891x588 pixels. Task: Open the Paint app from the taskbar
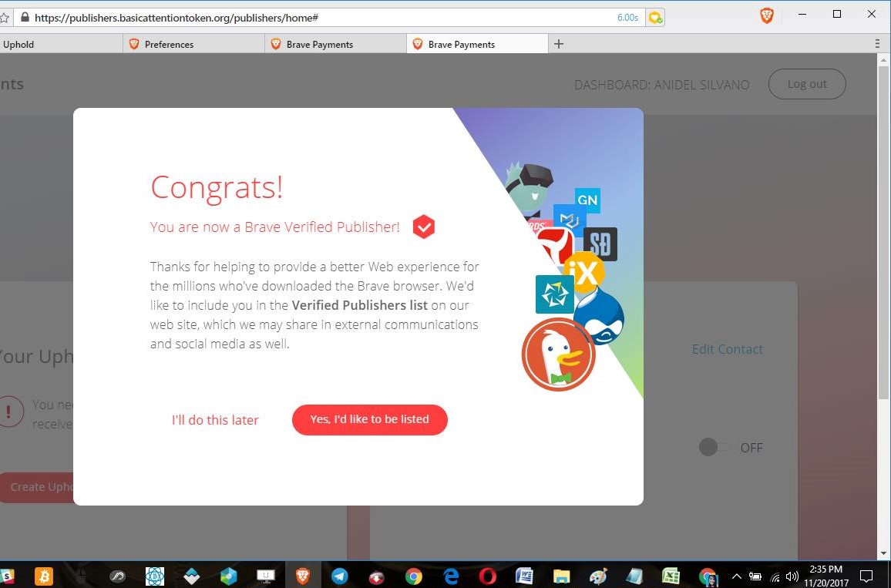point(598,576)
